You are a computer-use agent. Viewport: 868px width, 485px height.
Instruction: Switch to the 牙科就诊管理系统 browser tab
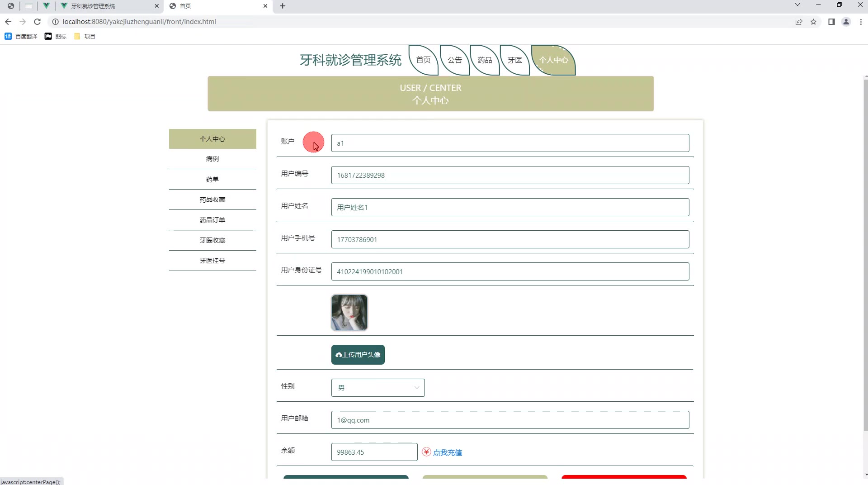point(108,6)
